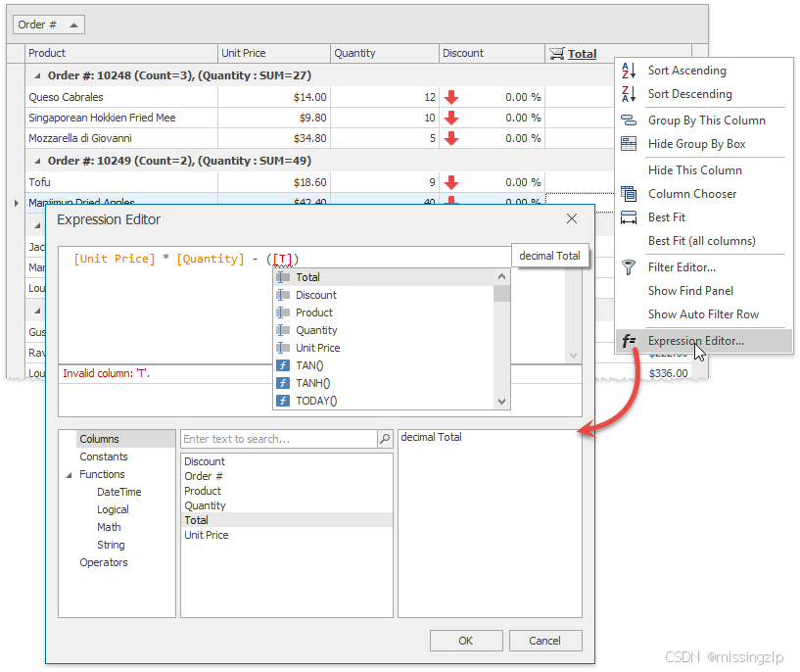Click the column icon beside Product suggestion
Image resolution: width=800 pixels, height=672 pixels.
[x=283, y=312]
